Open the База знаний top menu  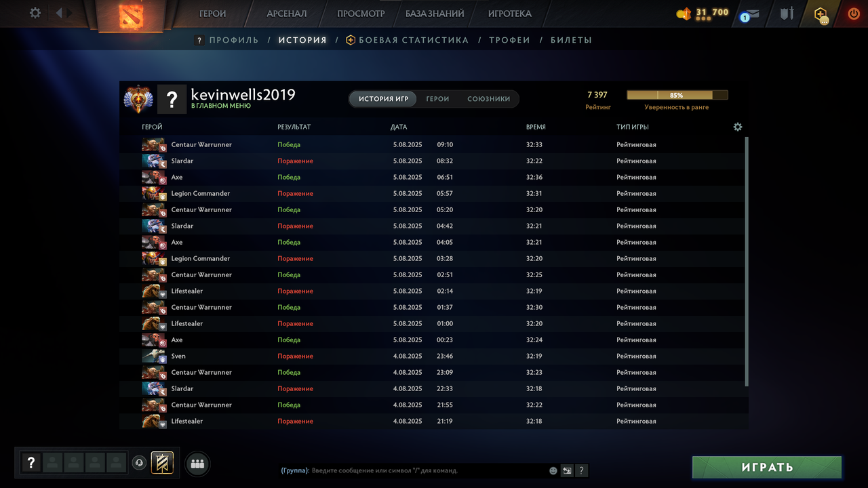tap(435, 14)
